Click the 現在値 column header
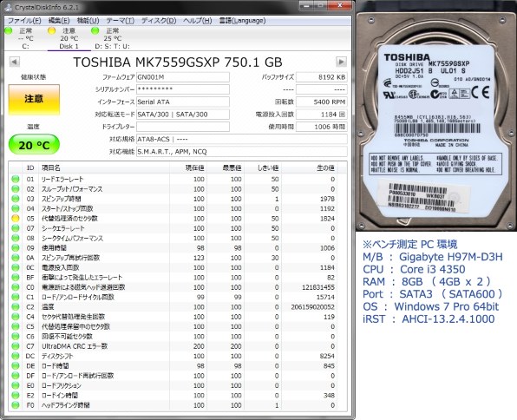This screenshot has height=420, width=517. click(188, 168)
